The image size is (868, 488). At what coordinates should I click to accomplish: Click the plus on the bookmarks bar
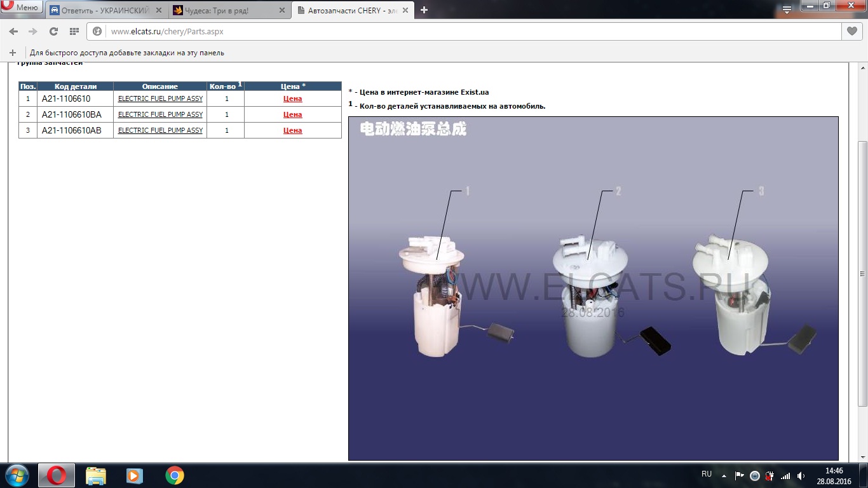[12, 53]
